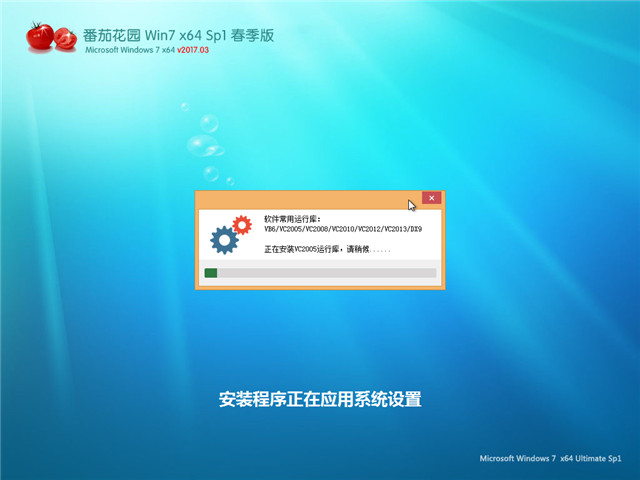Screen dimensions: 640x480
Task: Click '安装程序正在应用系统设置' message
Action: 320,399
